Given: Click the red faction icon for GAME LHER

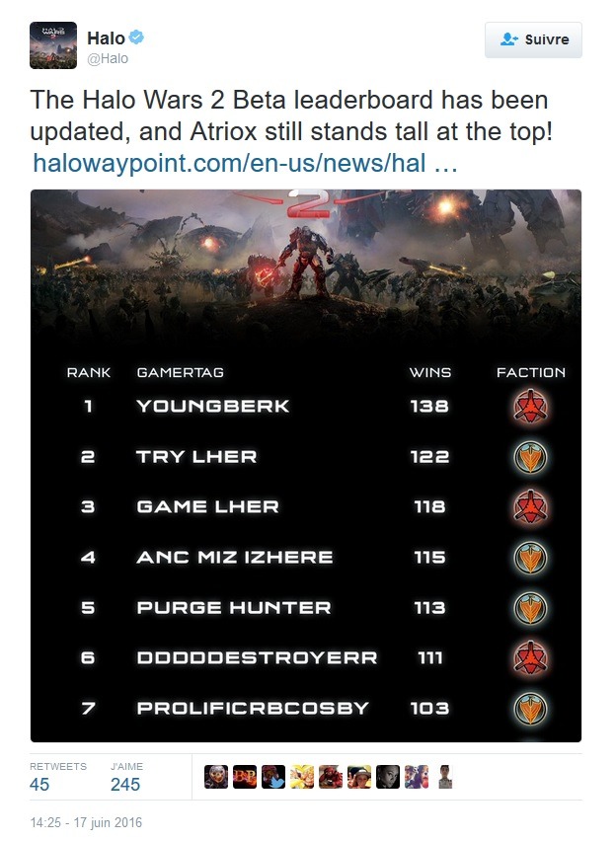Looking at the screenshot, I should point(531,506).
